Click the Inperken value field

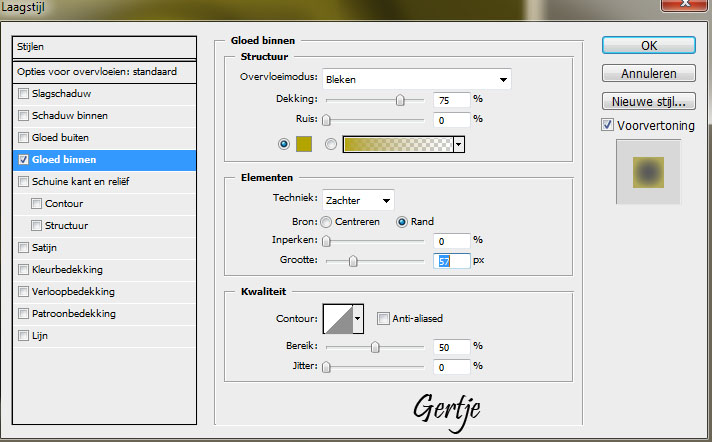pyautogui.click(x=451, y=241)
